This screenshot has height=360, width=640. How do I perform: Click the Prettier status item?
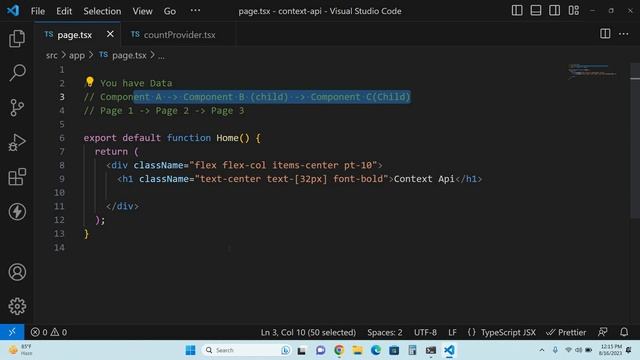point(566,332)
